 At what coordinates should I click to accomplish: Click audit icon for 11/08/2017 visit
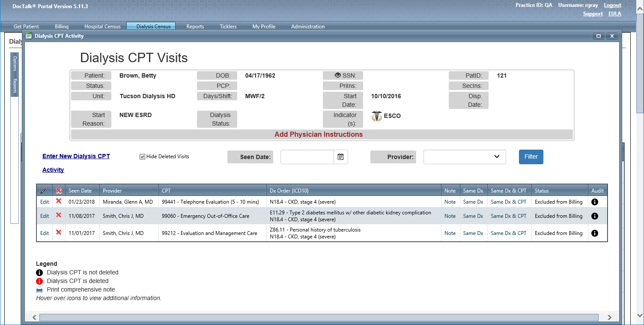click(594, 216)
